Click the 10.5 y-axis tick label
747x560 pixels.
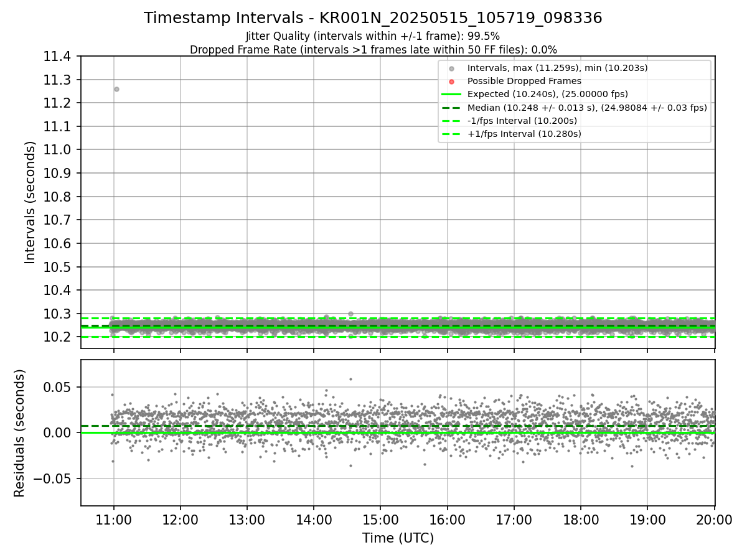tap(59, 267)
